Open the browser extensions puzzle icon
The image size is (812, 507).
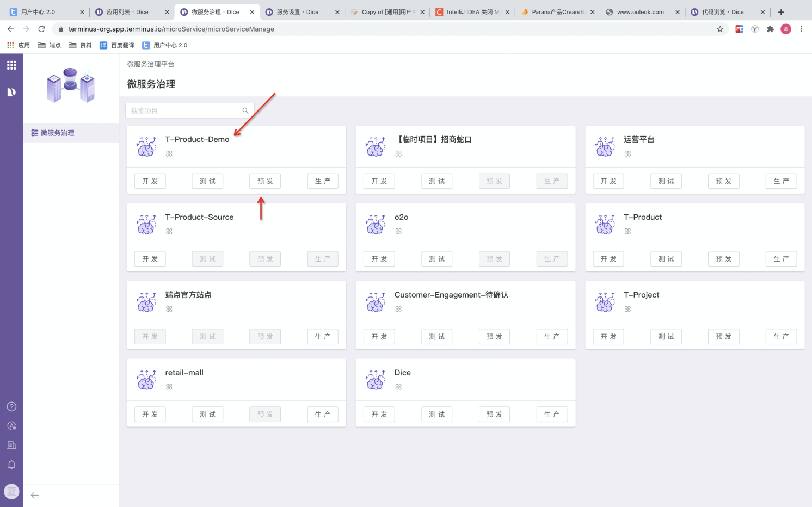click(x=770, y=29)
